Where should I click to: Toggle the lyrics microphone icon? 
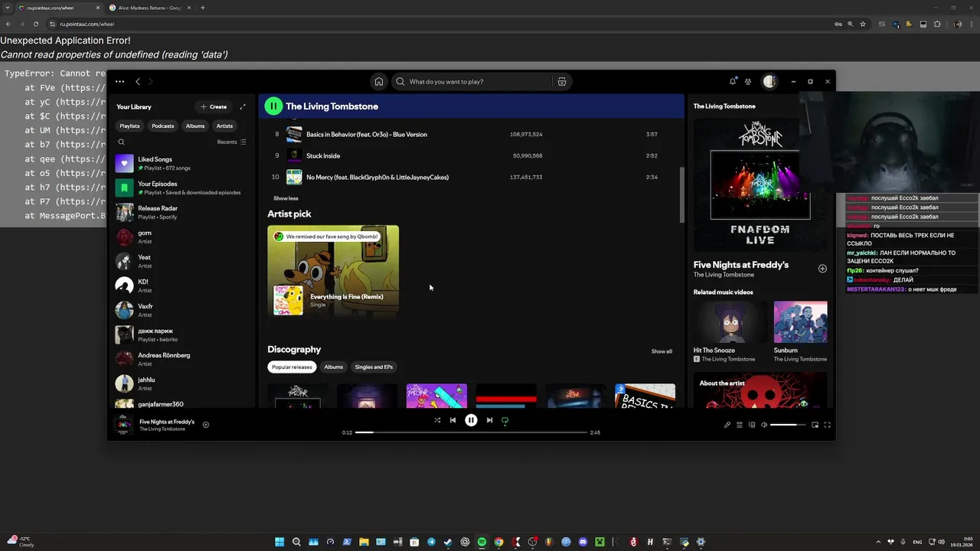pyautogui.click(x=727, y=425)
